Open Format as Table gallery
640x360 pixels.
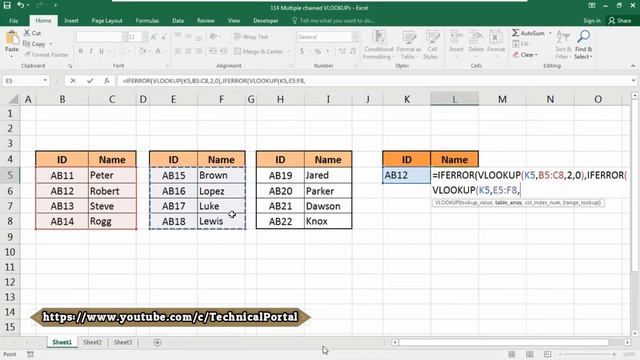[409, 45]
